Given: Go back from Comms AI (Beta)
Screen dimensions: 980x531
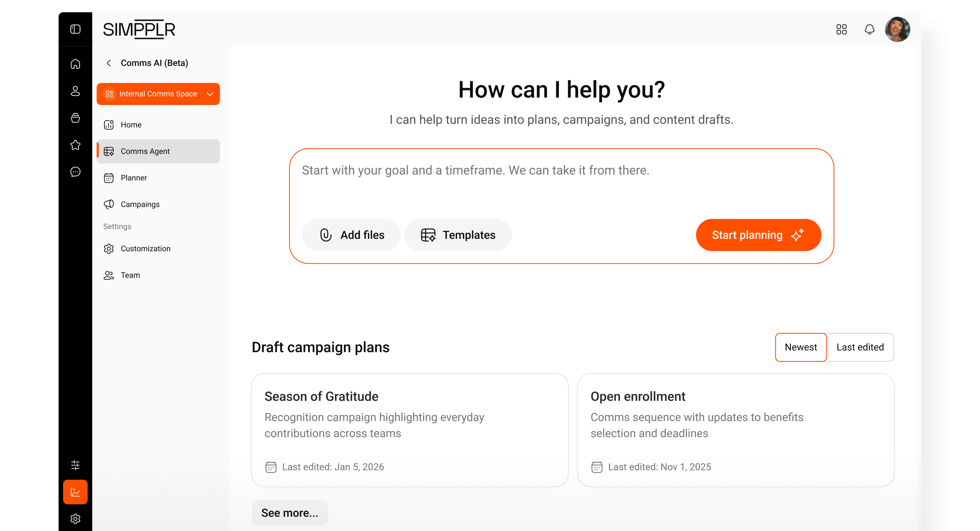Looking at the screenshot, I should tap(109, 63).
